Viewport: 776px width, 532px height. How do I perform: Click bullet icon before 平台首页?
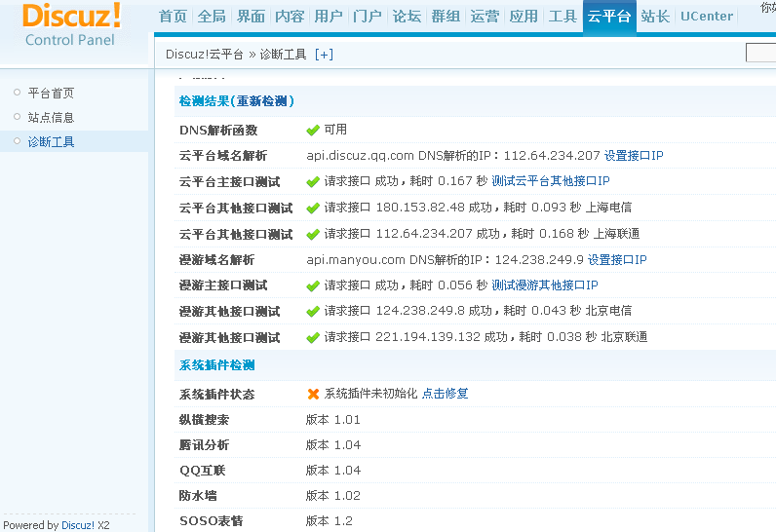click(x=17, y=92)
